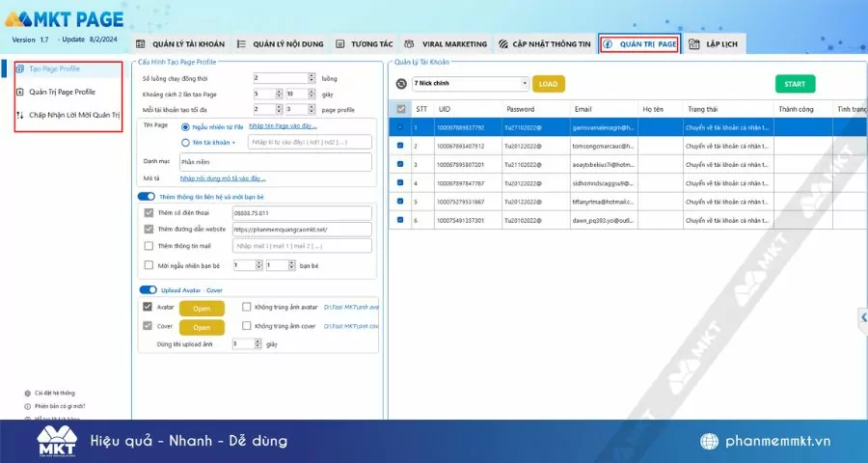Click the Phiên bản có gì mới info icon
Viewport: 868px width, 463px height.
coord(28,406)
